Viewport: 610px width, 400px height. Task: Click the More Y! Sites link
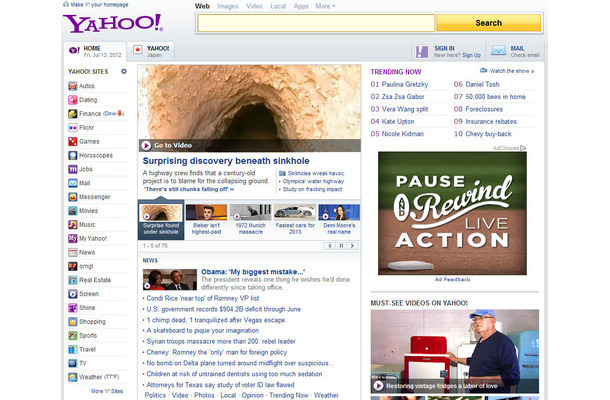(x=107, y=391)
